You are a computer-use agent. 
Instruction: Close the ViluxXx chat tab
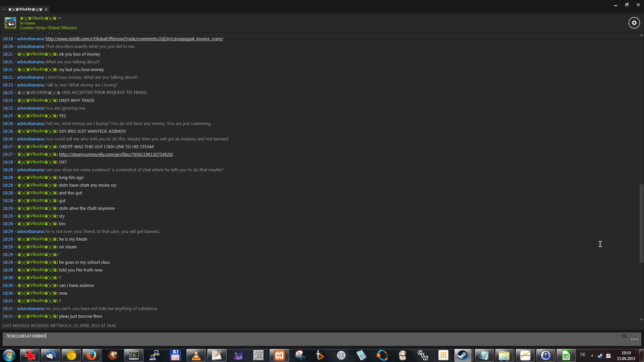46,9
